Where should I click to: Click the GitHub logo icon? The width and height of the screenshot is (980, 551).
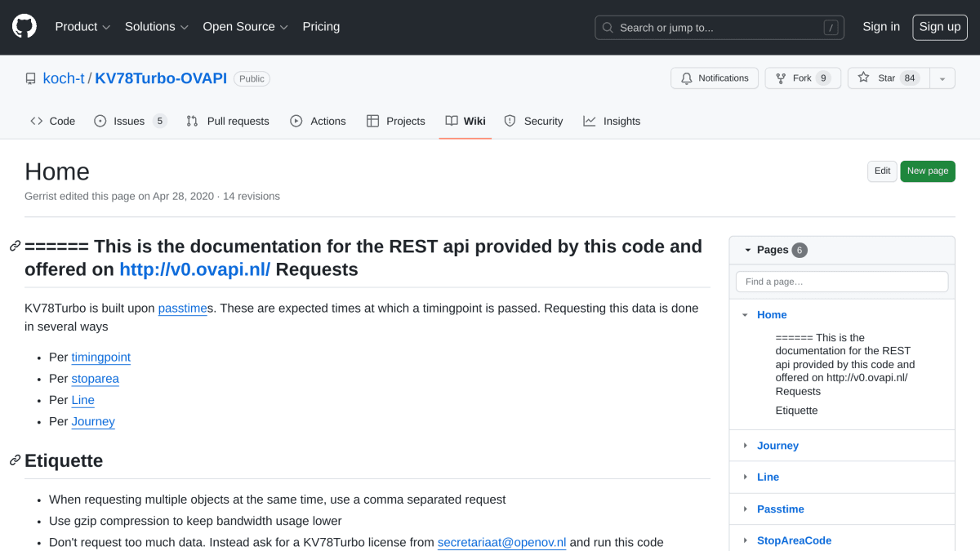pos(24,27)
